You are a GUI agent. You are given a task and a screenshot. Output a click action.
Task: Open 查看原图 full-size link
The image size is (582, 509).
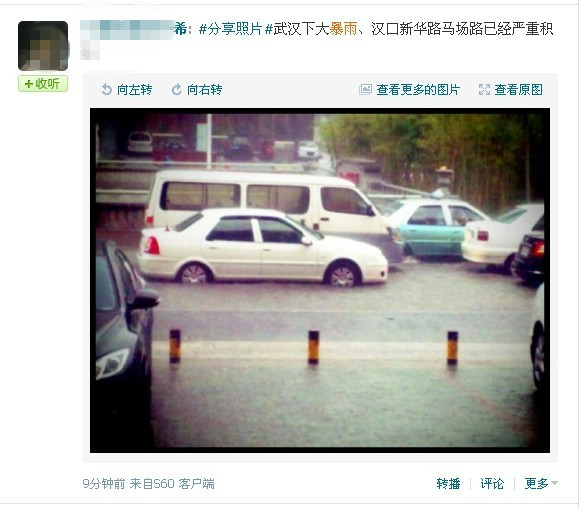pos(518,90)
